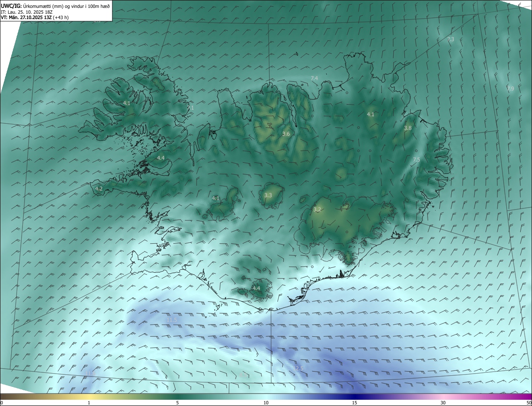Click the 4.2 value on the Snæfellsnes peninsula
532x406 pixels.
(x=99, y=188)
